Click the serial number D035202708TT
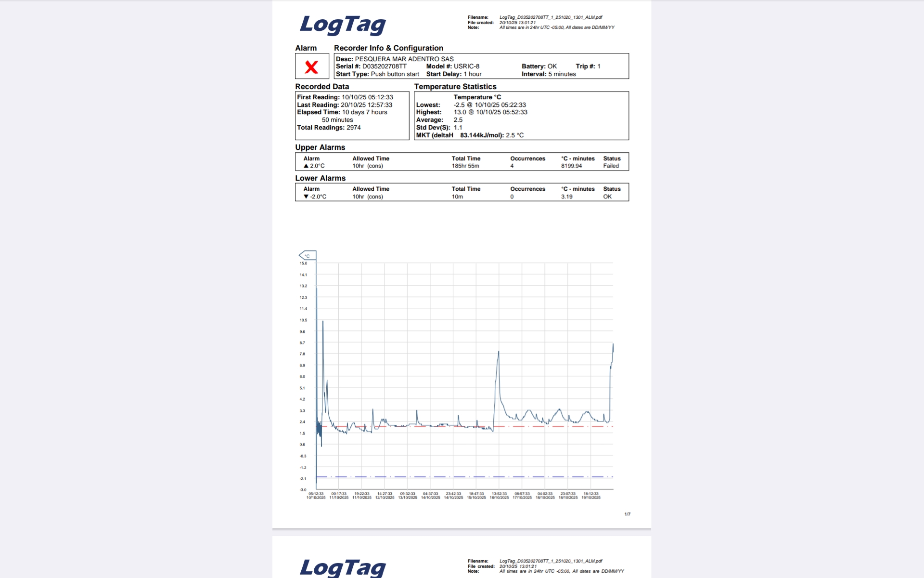 pyautogui.click(x=384, y=66)
